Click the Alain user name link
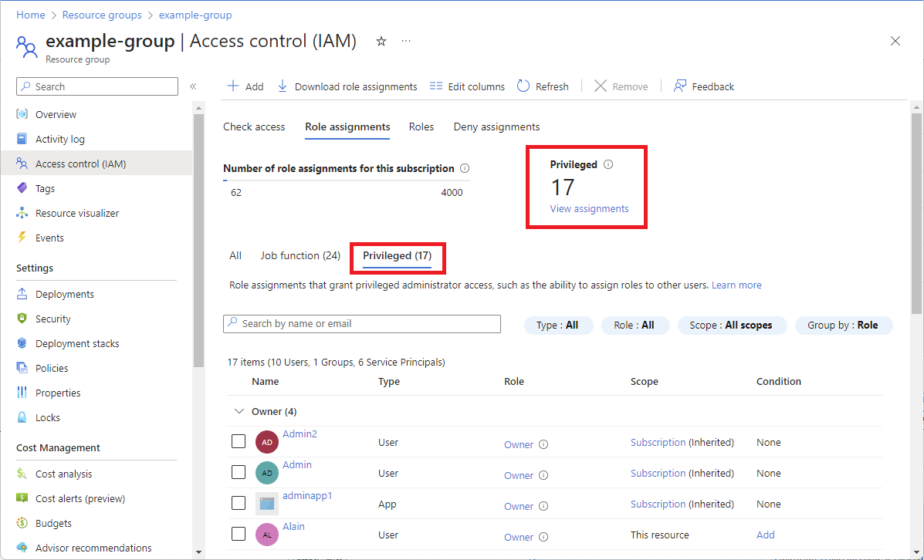Viewport: 924px width, 560px height. click(x=293, y=526)
